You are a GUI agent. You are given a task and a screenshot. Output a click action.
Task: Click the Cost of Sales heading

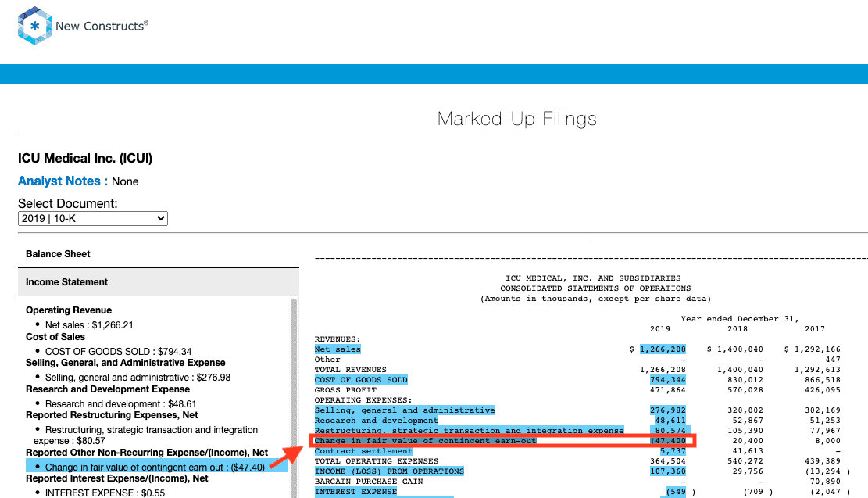pyautogui.click(x=55, y=337)
